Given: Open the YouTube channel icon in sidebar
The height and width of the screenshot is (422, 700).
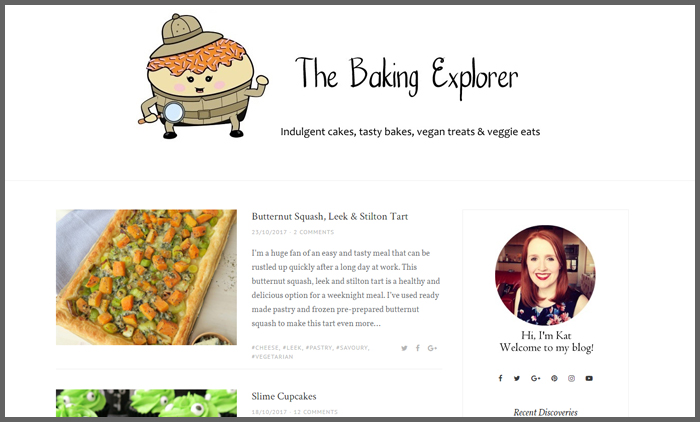Looking at the screenshot, I should point(589,378).
